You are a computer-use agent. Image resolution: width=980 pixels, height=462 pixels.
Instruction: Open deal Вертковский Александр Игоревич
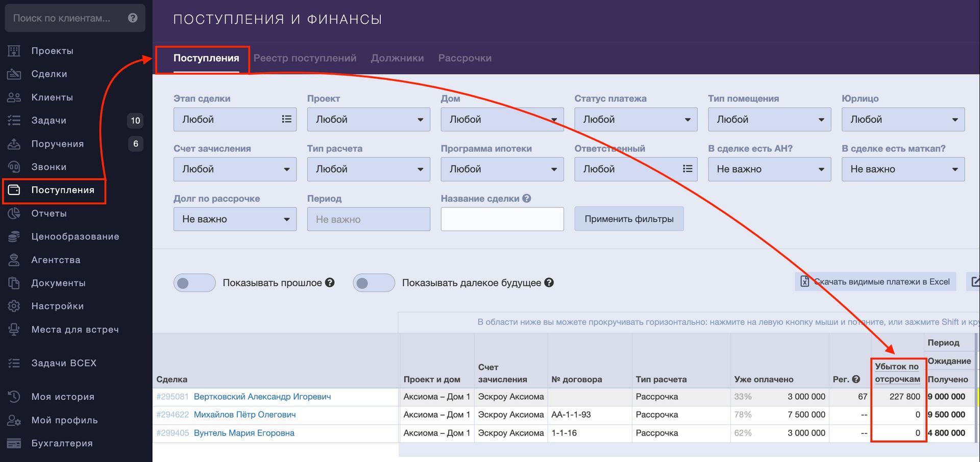[262, 397]
